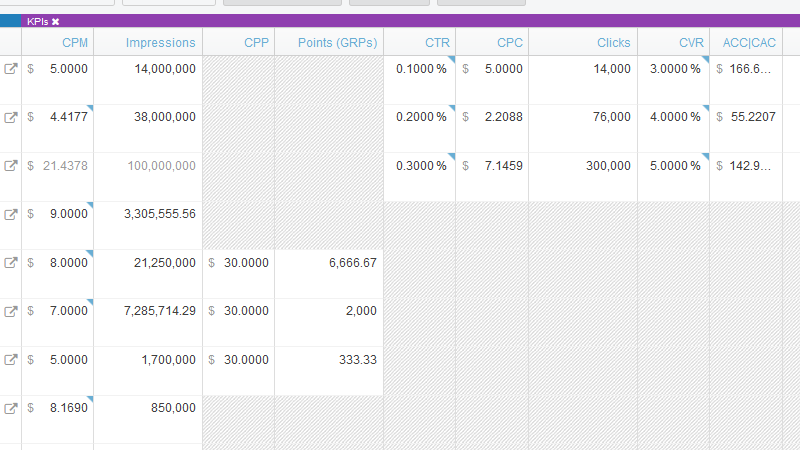800x450 pixels.
Task: Click the Clicks value 300,000
Action: (608, 166)
